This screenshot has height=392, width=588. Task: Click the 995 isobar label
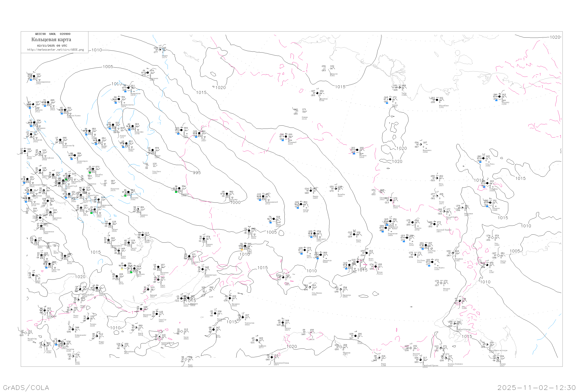point(197,173)
